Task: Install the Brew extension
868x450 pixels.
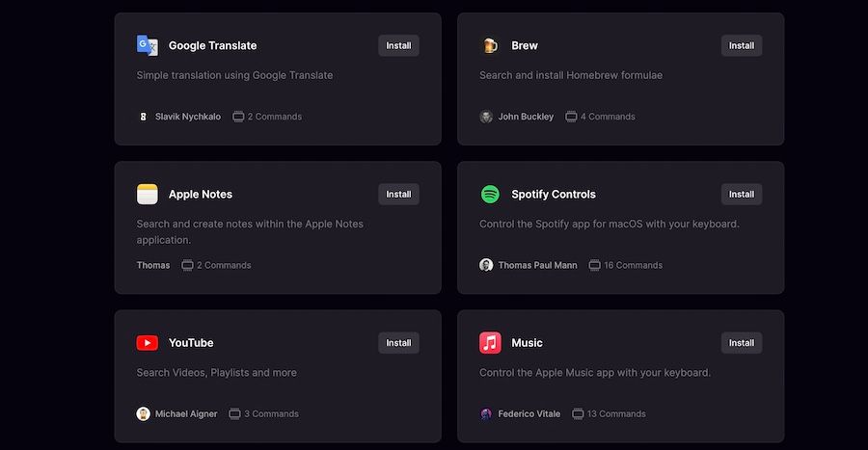Action: point(741,45)
